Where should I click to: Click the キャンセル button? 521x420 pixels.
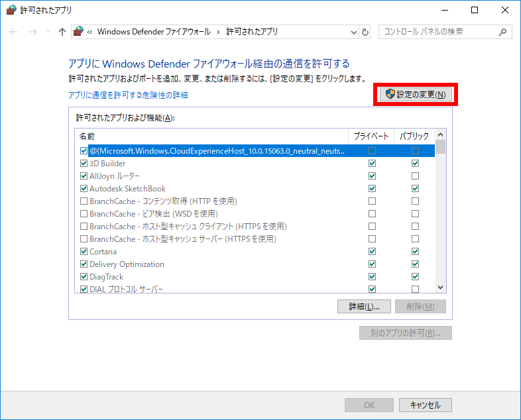(426, 405)
